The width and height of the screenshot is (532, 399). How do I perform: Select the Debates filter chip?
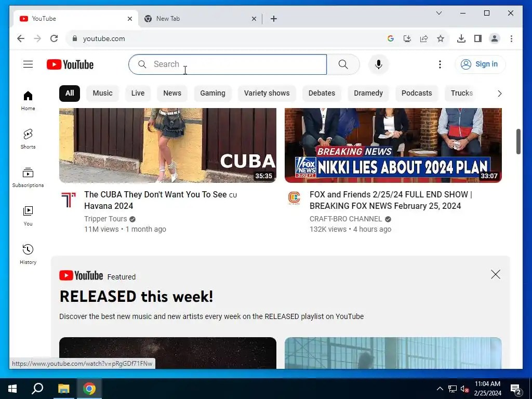coord(322,94)
